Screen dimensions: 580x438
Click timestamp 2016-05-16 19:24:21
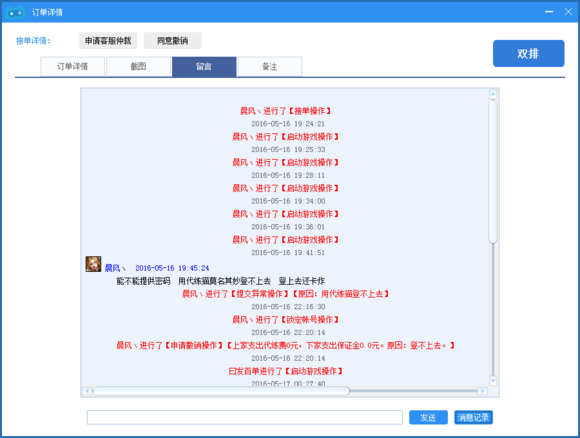tap(288, 124)
